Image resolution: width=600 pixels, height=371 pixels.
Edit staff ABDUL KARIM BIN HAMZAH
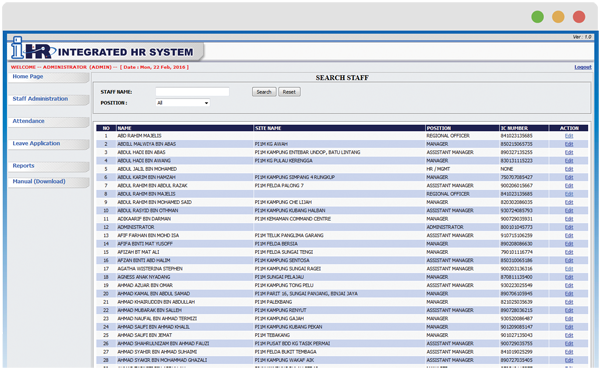569,177
